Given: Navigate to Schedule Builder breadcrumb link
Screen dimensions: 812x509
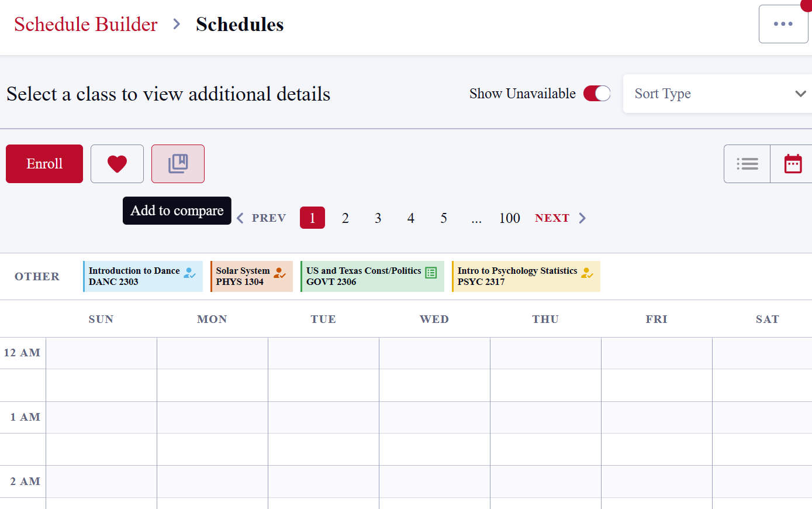Looking at the screenshot, I should [86, 25].
